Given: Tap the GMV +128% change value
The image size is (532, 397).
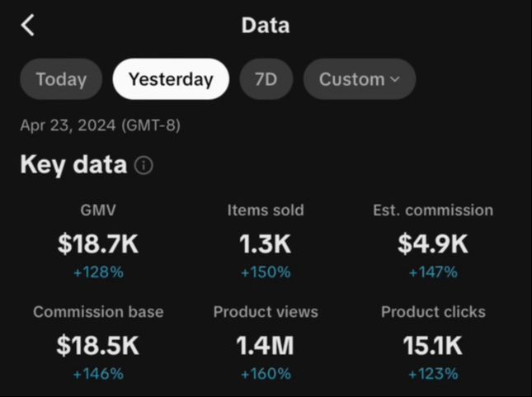Looking at the screenshot, I should pos(98,272).
